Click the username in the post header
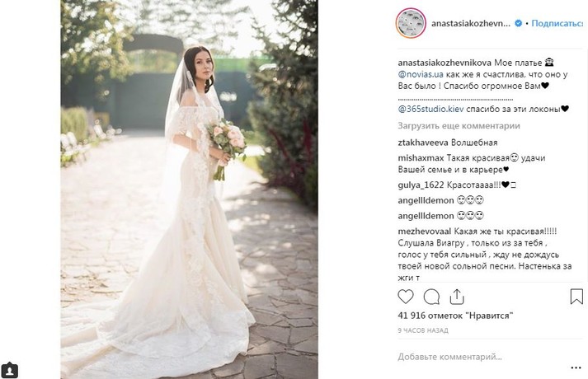The height and width of the screenshot is (379, 588). click(471, 23)
